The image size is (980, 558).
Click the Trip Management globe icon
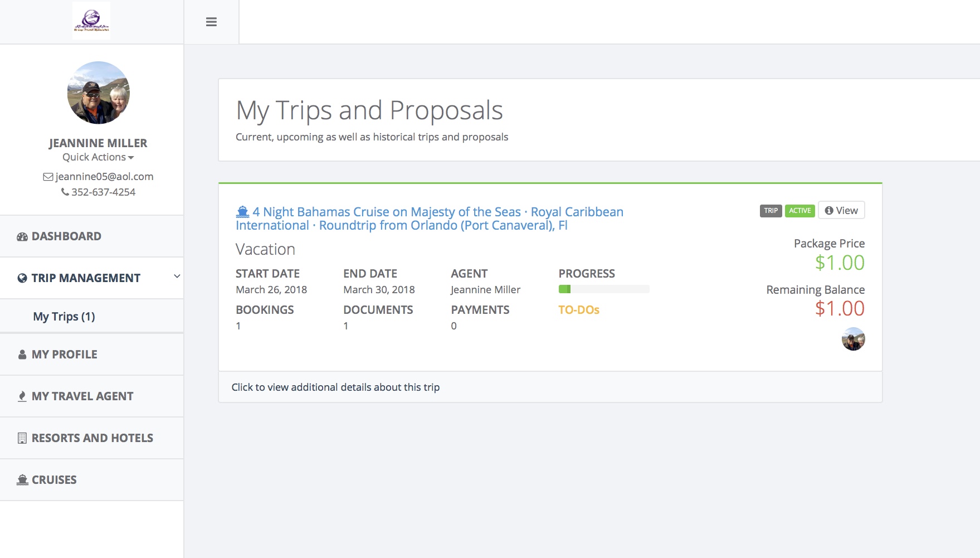coord(22,278)
